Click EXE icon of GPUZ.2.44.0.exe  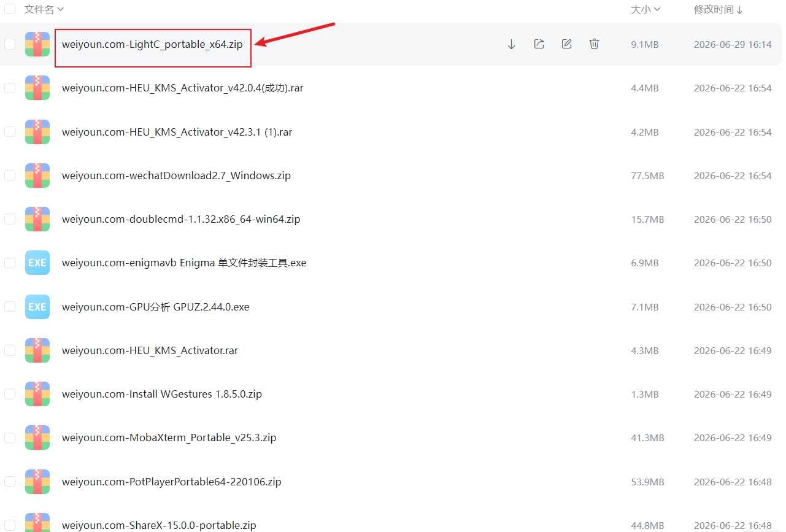click(x=37, y=307)
